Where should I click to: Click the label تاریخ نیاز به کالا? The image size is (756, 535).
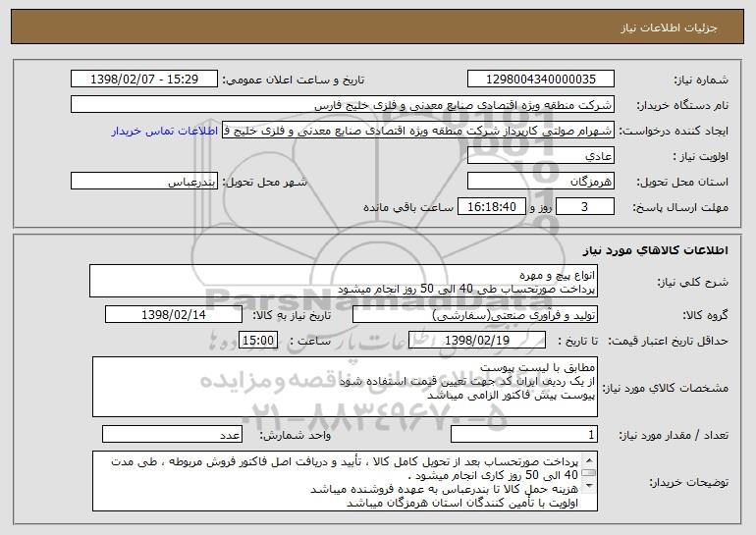[x=292, y=316]
